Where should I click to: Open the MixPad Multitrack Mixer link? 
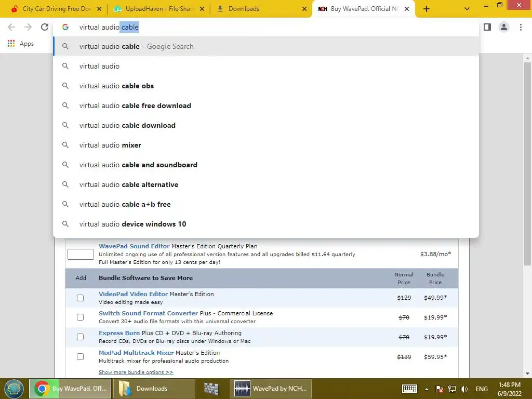pyautogui.click(x=136, y=353)
